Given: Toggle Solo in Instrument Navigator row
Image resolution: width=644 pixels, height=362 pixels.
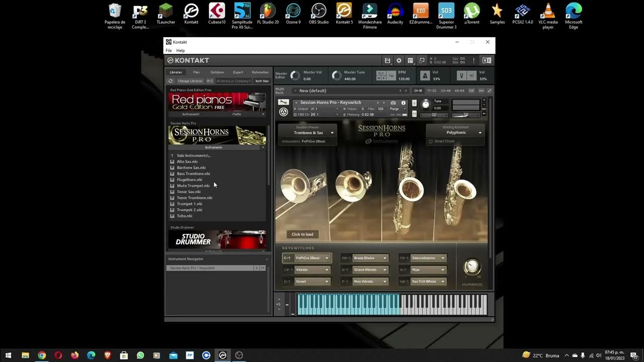Looking at the screenshot, I should (x=257, y=268).
